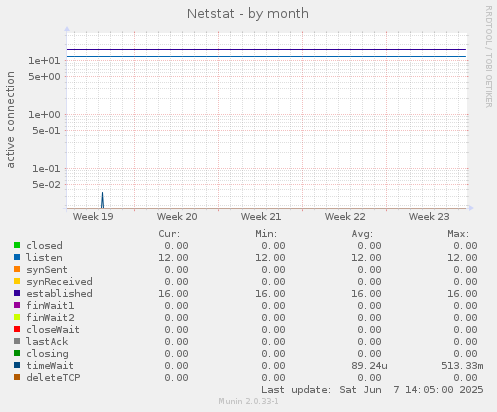This screenshot has width=497, height=412.
Task: Click the established Max value 16.00
Action: click(x=462, y=294)
